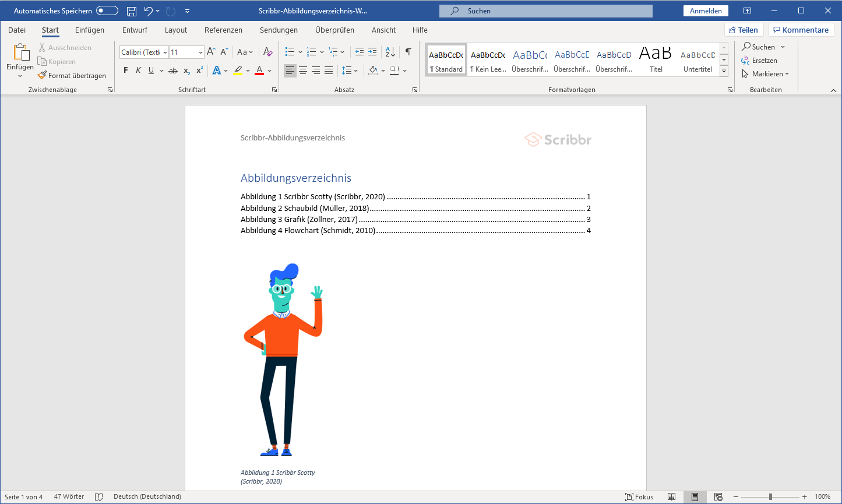Switch to Entwurf tab
Viewport: 842px width, 504px height.
click(x=135, y=30)
